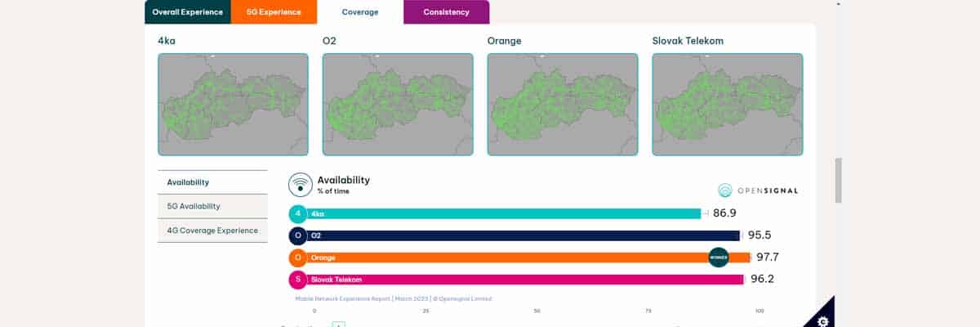The image size is (980, 327).
Task: Switch to the Overall Experience tab
Action: [x=188, y=12]
